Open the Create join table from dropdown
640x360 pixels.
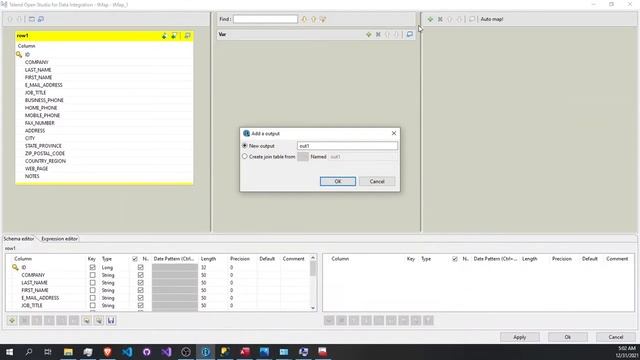[x=303, y=157]
